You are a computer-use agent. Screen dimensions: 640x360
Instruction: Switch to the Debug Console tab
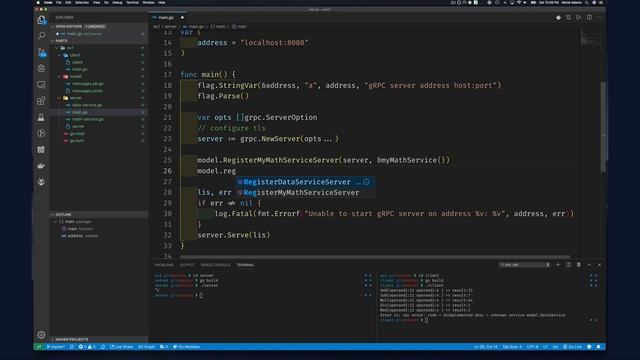pyautogui.click(x=215, y=265)
